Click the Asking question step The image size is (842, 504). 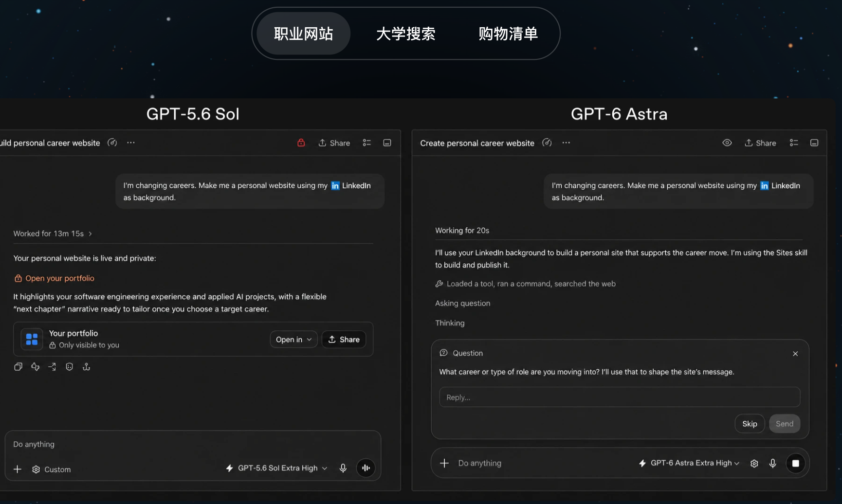point(463,303)
